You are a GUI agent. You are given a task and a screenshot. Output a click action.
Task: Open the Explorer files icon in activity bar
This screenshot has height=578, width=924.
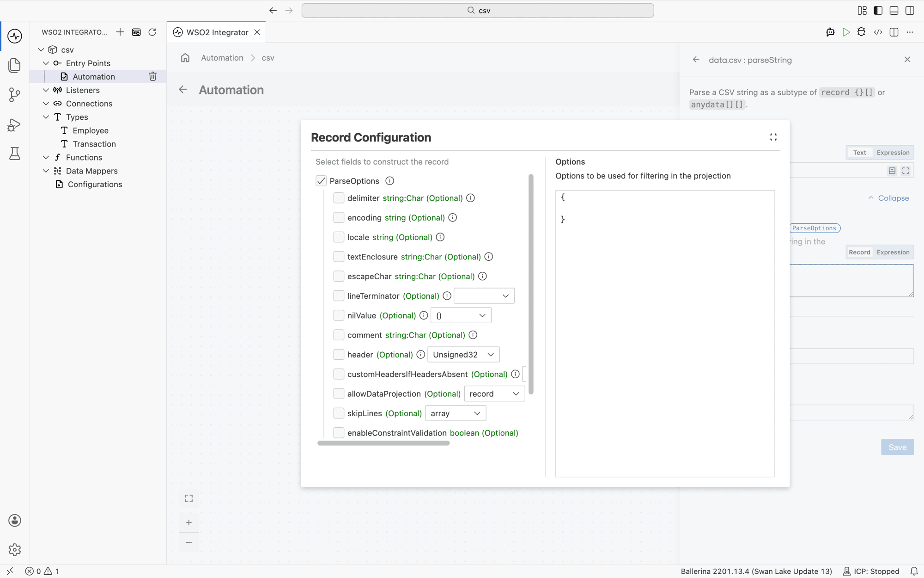pyautogui.click(x=15, y=65)
